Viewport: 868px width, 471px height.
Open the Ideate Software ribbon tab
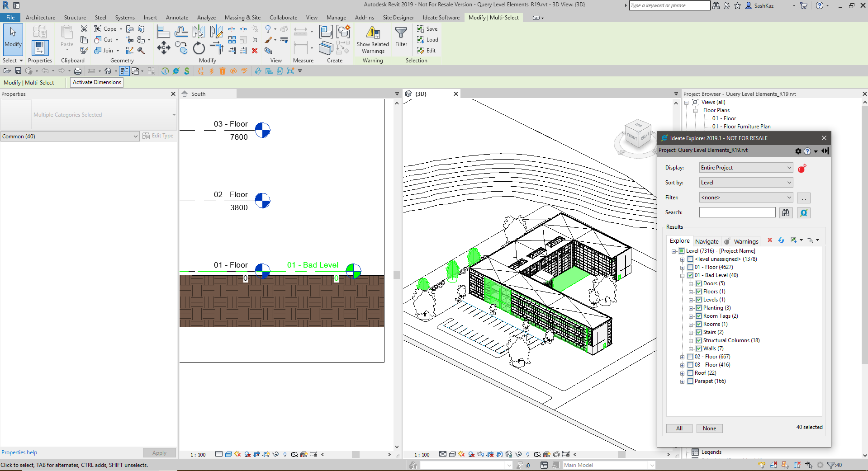[x=441, y=18]
